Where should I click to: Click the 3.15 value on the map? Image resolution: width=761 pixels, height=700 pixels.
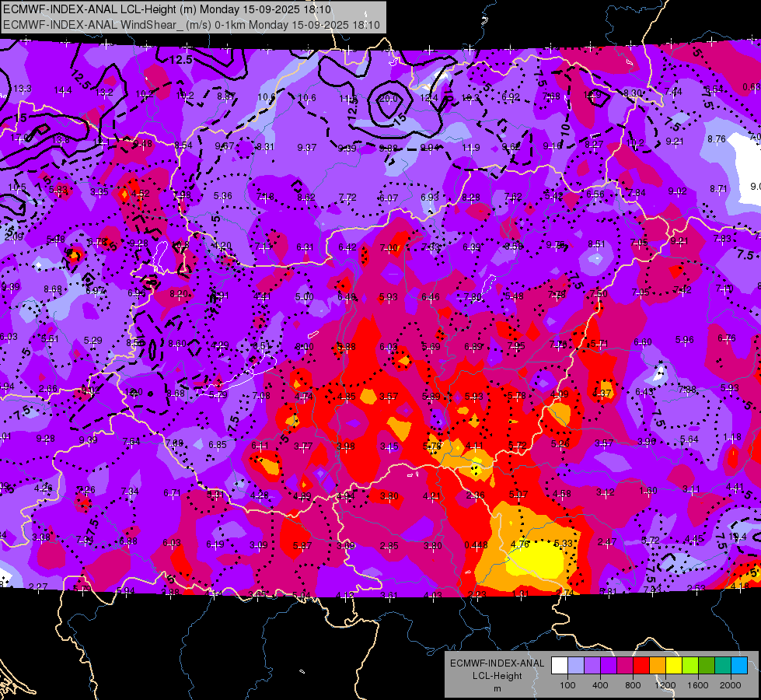389,446
